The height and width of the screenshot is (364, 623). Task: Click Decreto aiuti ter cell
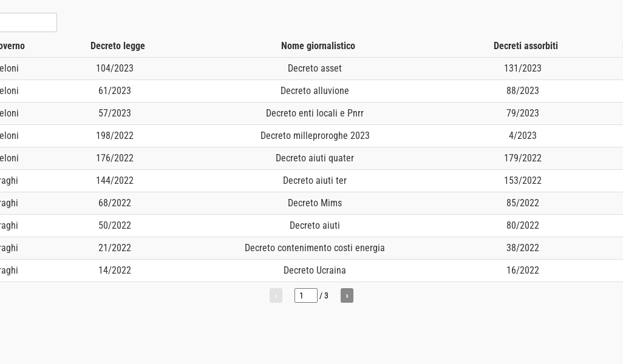point(315,181)
